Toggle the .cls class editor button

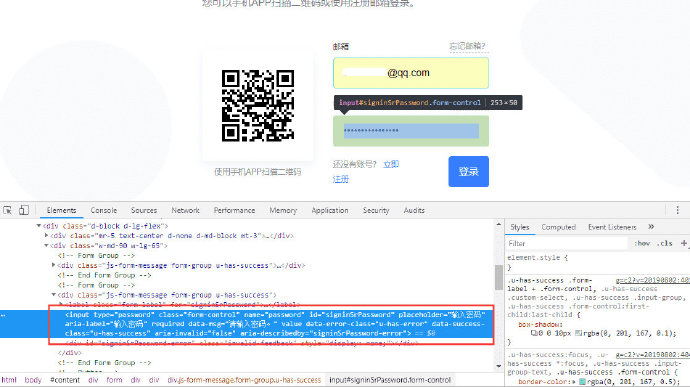[664, 243]
